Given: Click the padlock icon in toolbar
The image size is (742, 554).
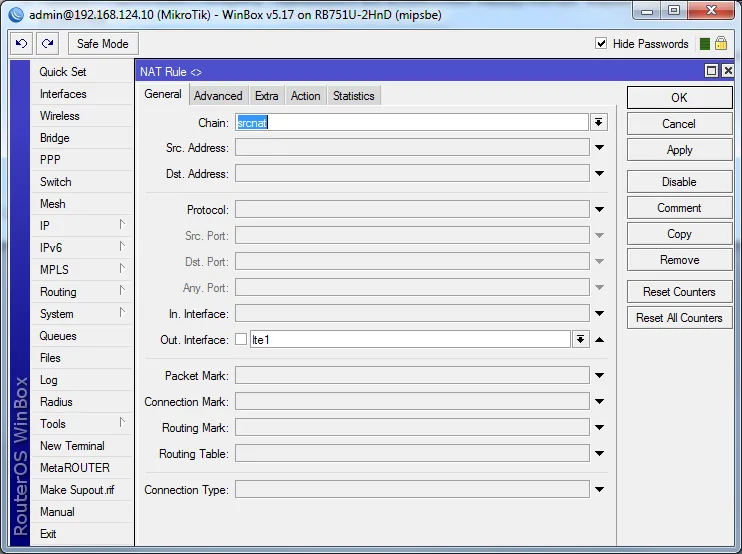Looking at the screenshot, I should 721,44.
